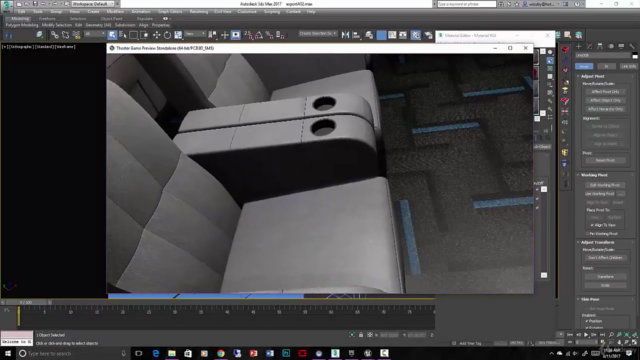Open Chrome from the Windows taskbar
This screenshot has width=640, height=360.
tap(221, 353)
